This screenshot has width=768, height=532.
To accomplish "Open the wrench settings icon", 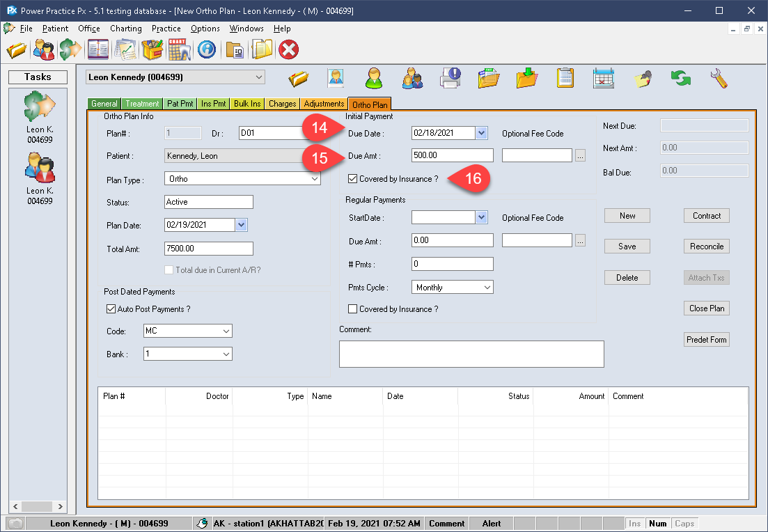I will point(719,79).
